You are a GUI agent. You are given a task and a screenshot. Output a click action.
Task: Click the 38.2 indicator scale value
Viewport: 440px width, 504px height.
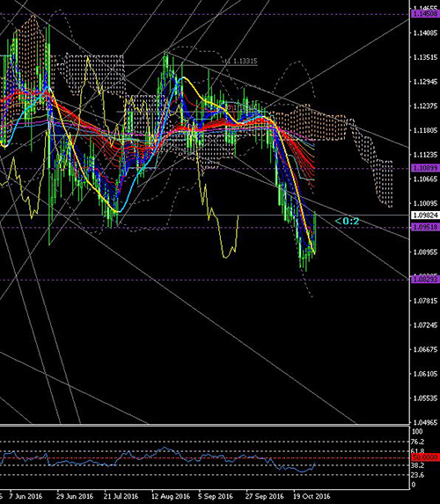(x=418, y=465)
